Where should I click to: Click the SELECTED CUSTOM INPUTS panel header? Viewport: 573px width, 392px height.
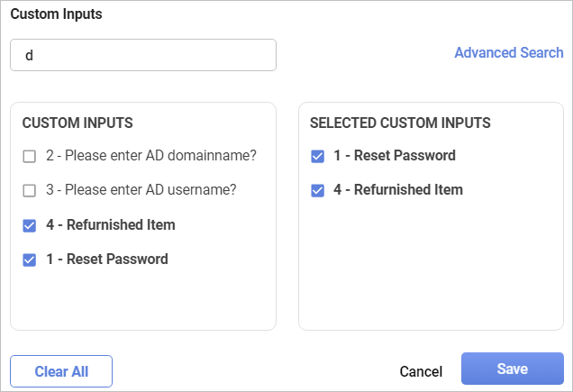pos(400,122)
